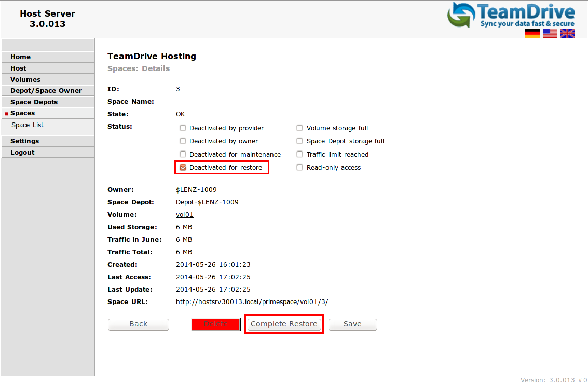The image size is (588, 384).
Task: Click the red Delete button
Action: tap(215, 324)
